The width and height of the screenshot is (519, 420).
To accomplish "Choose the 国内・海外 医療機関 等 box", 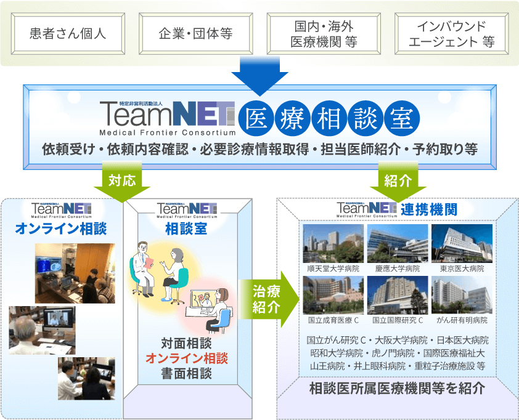I will tap(324, 33).
